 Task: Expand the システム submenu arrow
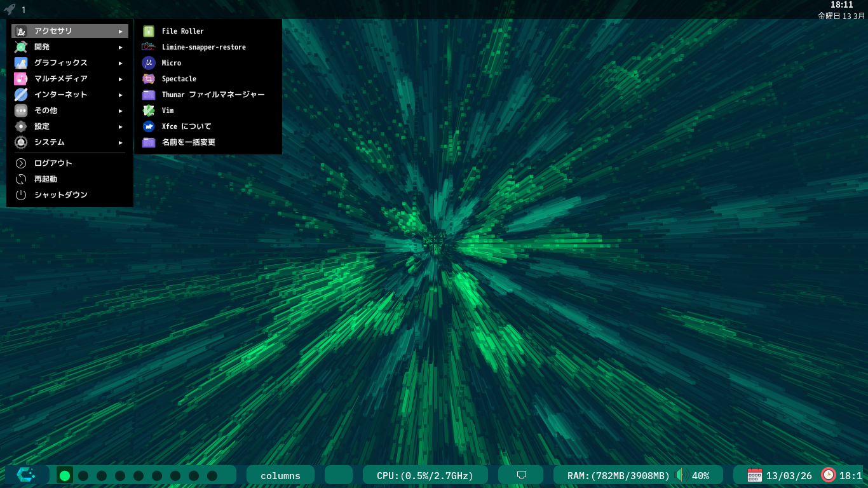(121, 142)
